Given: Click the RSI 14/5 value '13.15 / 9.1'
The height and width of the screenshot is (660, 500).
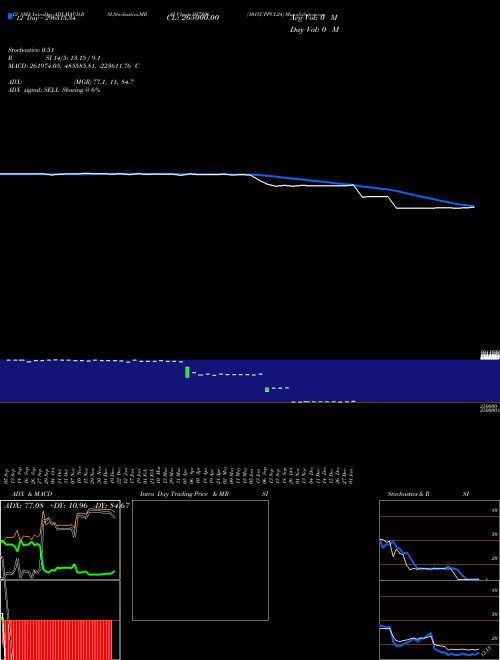Looking at the screenshot, I should [83, 58].
